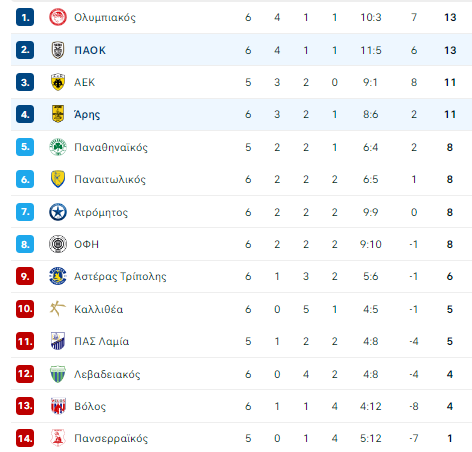Image resolution: width=472 pixels, height=452 pixels.
Task: Click the Καλλιθέα club emblem
Action: (x=58, y=309)
